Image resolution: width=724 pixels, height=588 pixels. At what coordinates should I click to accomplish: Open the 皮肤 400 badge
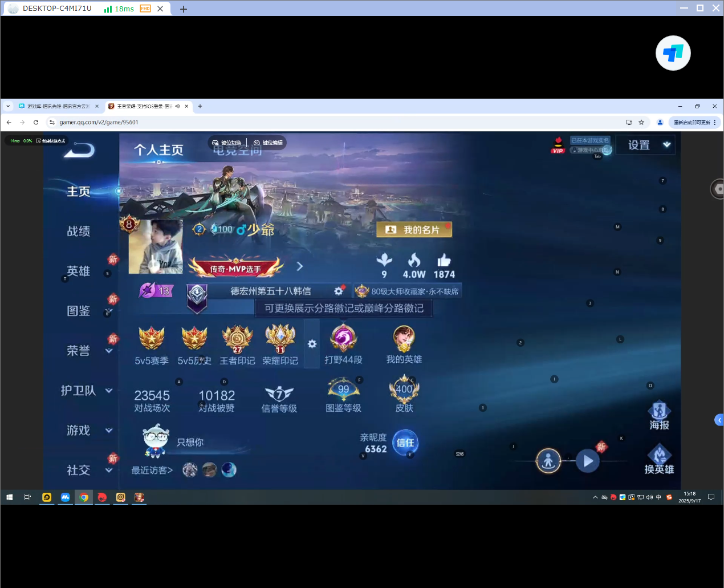tap(404, 389)
